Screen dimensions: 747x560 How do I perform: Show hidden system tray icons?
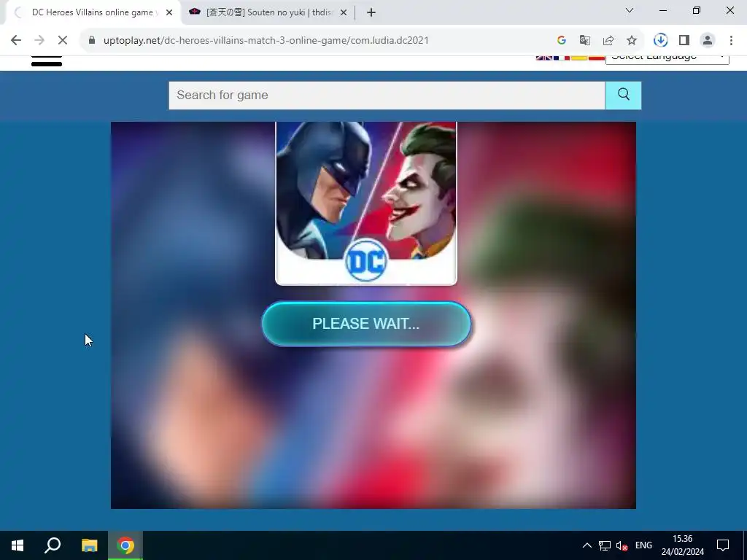tap(587, 545)
